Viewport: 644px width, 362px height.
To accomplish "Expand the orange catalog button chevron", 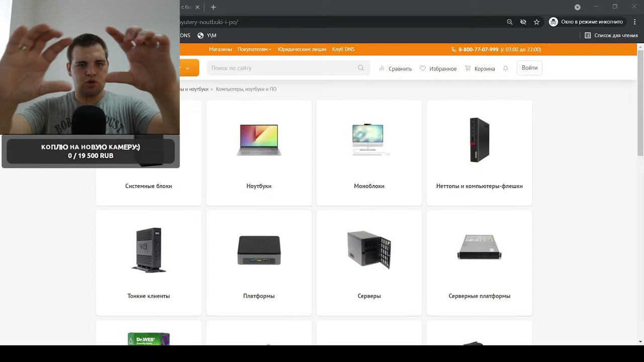I will tap(188, 68).
